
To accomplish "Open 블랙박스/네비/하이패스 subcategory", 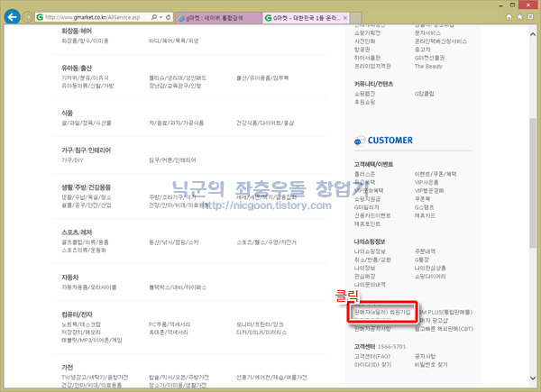I will pyautogui.click(x=178, y=287).
